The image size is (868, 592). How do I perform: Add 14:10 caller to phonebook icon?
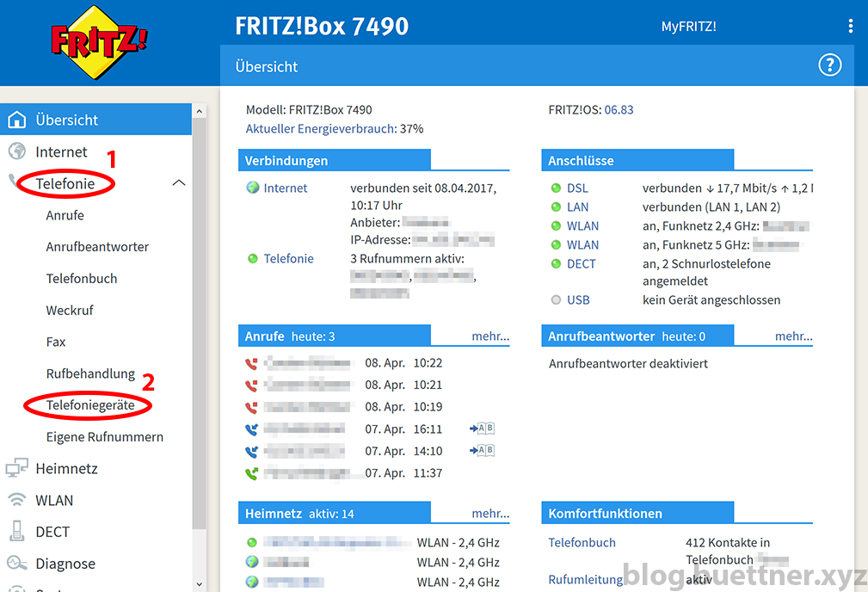coord(482,450)
